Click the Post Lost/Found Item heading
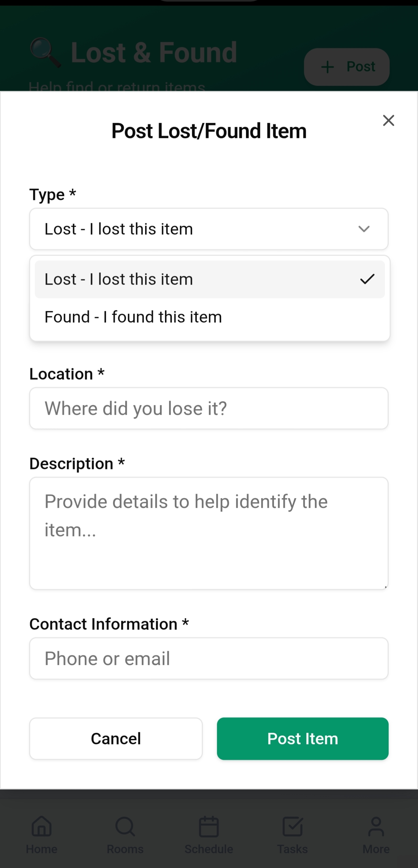This screenshot has height=868, width=418. [209, 131]
